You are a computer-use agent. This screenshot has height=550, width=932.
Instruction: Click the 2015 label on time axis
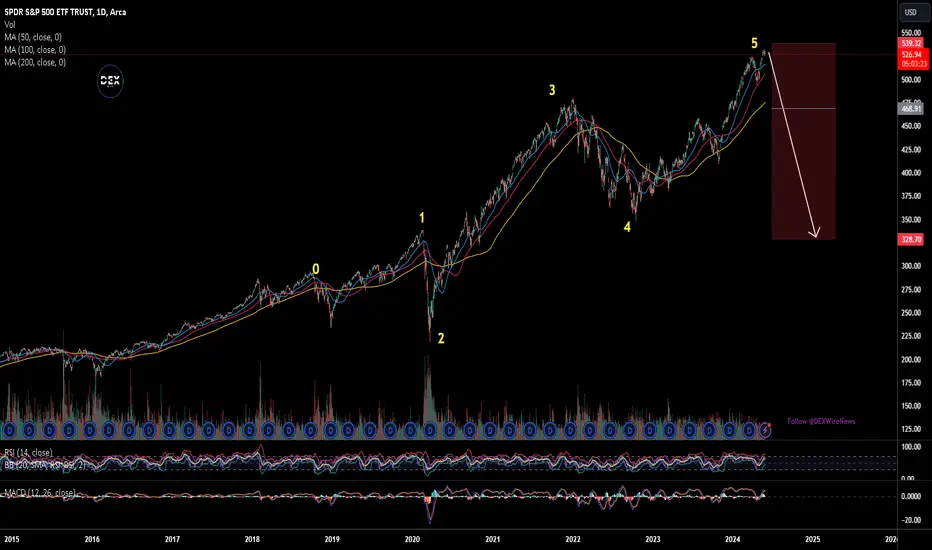click(12, 539)
